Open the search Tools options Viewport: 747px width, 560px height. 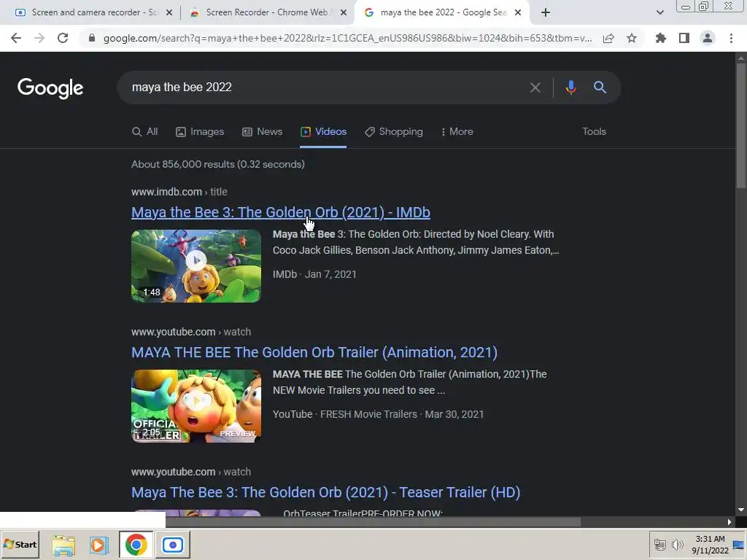coord(594,132)
